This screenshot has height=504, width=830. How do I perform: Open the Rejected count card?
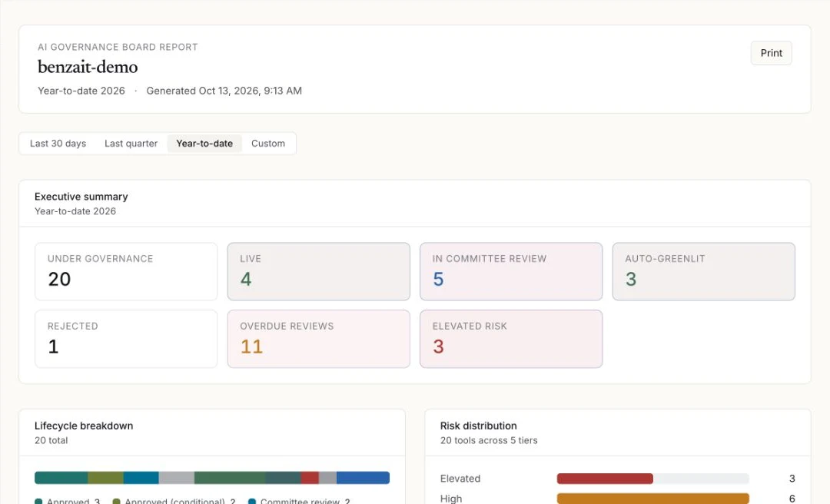(x=126, y=339)
